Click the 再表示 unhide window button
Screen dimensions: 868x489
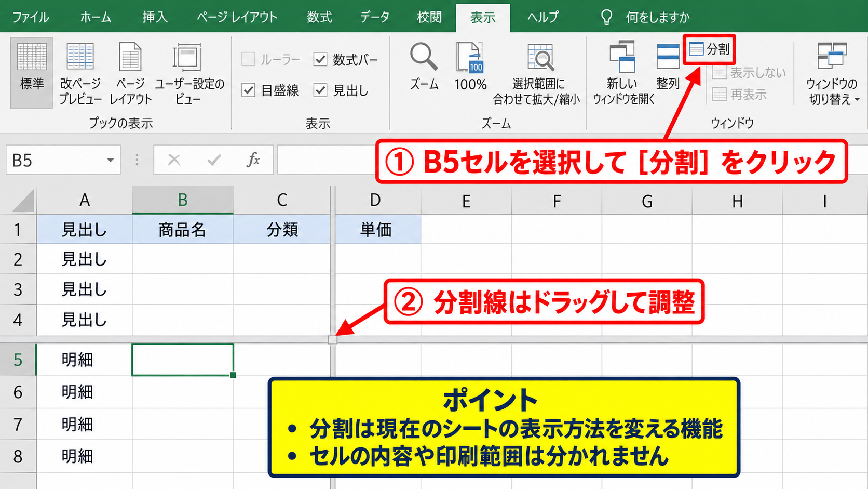739,95
